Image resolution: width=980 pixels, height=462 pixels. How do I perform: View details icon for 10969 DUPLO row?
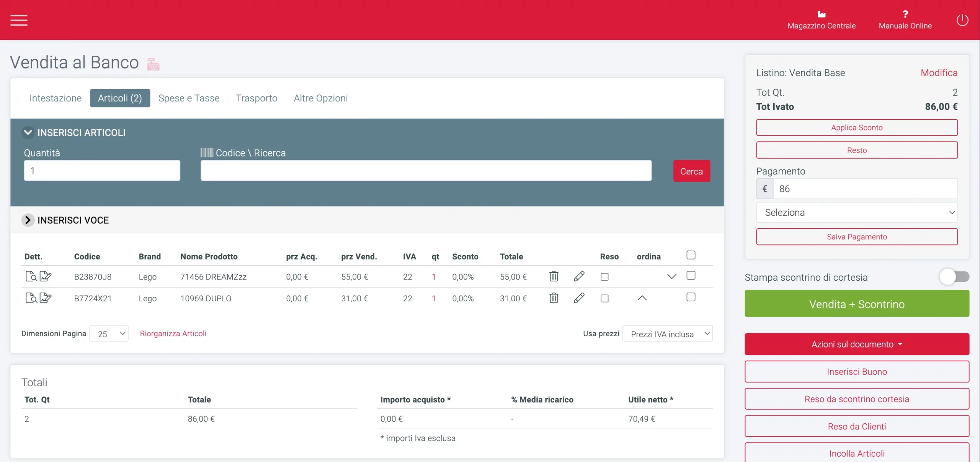(x=31, y=298)
